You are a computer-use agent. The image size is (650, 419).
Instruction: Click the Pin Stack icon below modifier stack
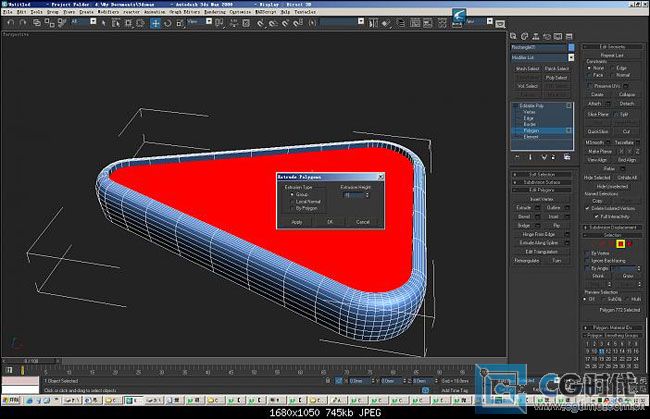[x=517, y=157]
